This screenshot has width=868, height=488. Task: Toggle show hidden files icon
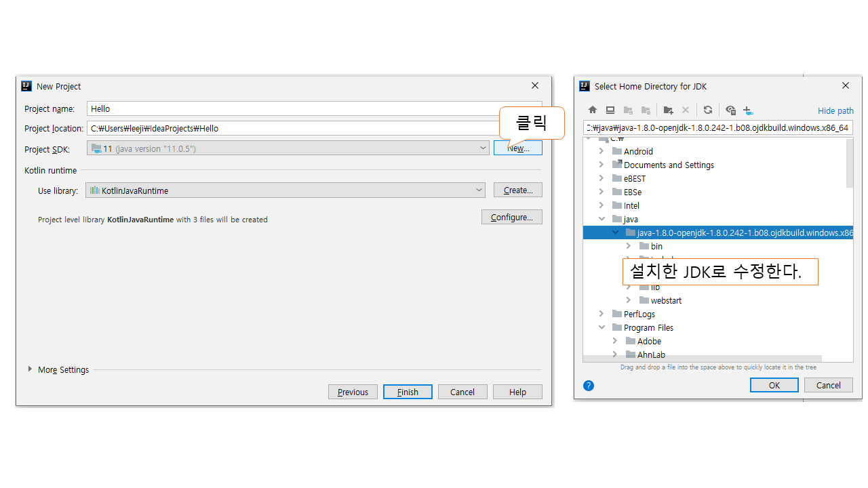(x=730, y=110)
